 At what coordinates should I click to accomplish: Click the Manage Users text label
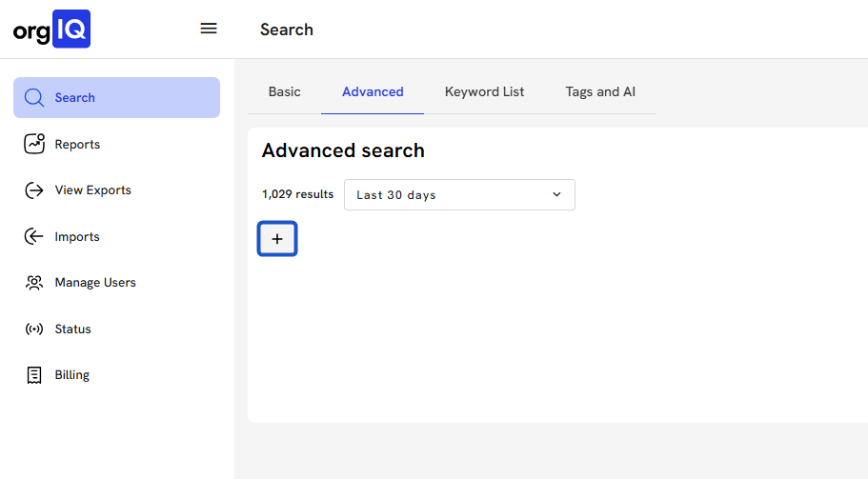tap(95, 283)
